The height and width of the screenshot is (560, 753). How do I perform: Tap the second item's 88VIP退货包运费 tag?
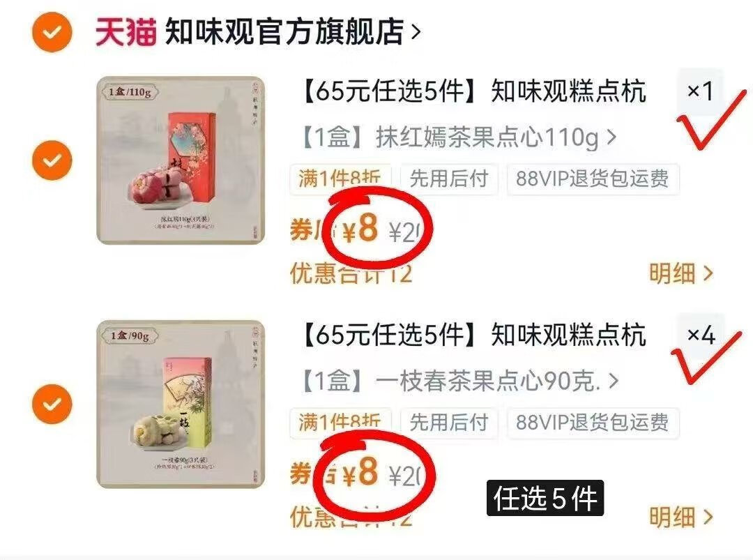pos(593,423)
